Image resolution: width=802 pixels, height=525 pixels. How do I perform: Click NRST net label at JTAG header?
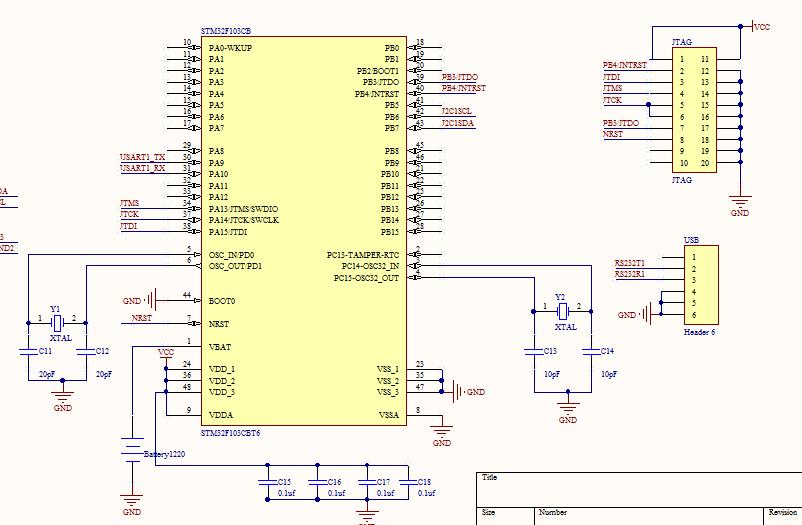click(613, 134)
